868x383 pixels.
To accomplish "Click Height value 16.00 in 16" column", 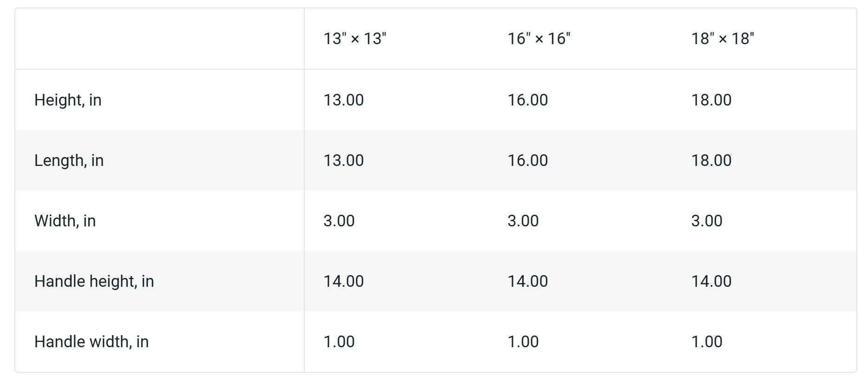I will tap(527, 100).
